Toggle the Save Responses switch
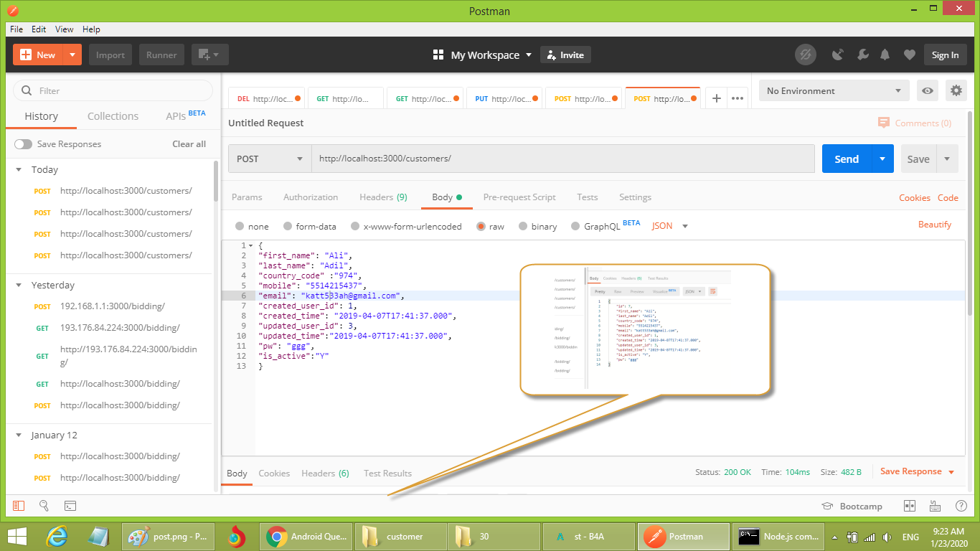 coord(23,144)
